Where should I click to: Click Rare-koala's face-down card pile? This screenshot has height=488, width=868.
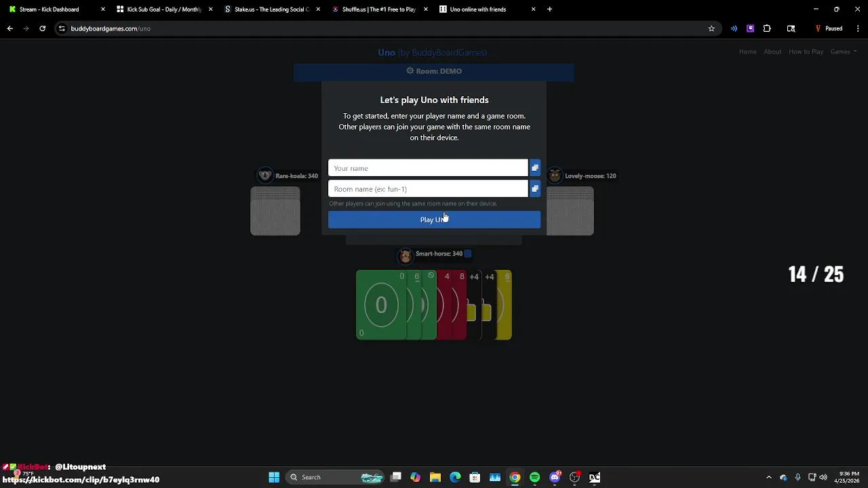click(275, 211)
